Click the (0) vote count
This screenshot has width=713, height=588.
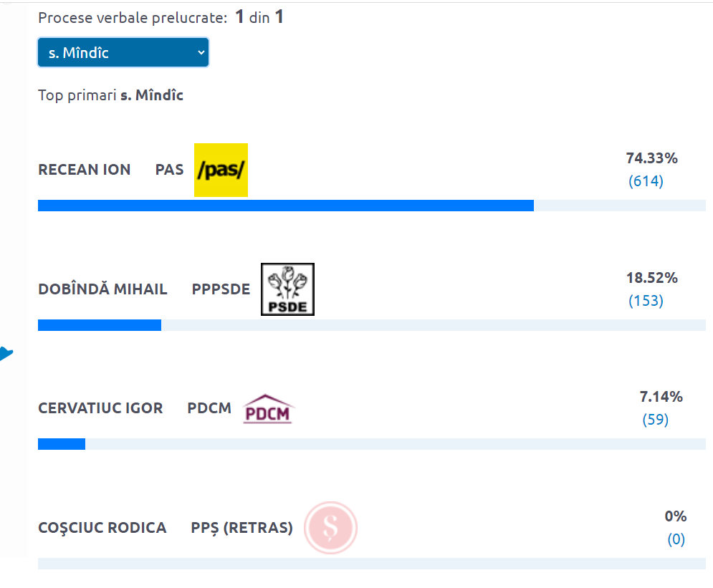click(x=676, y=539)
